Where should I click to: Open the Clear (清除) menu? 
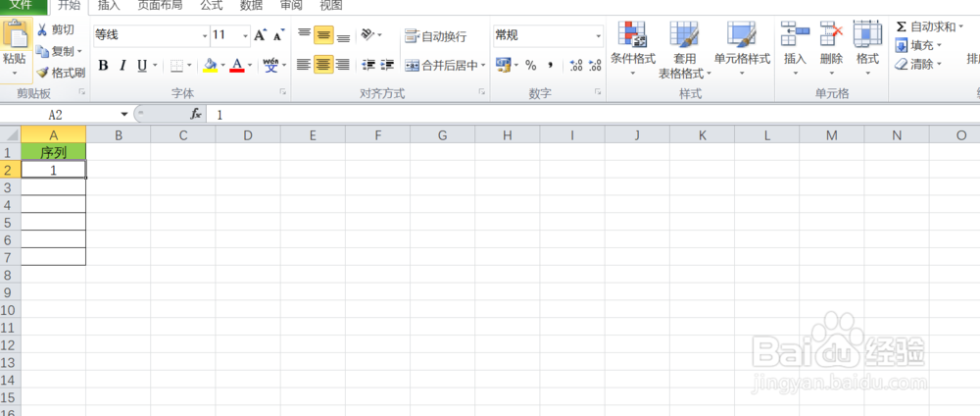[919, 64]
